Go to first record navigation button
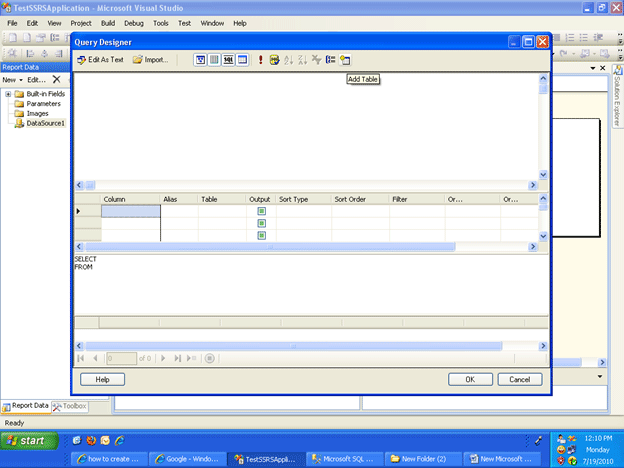The height and width of the screenshot is (468, 624). (81, 358)
